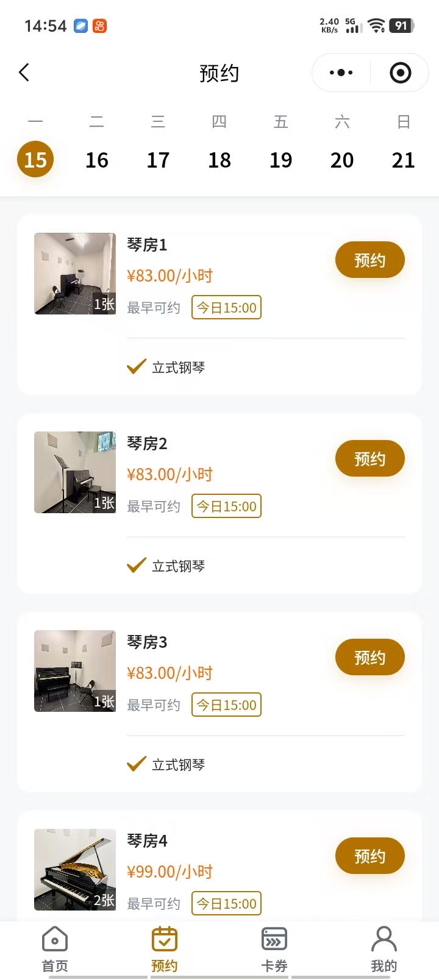
Task: Open the 琴房3 room title
Action: [x=147, y=642]
